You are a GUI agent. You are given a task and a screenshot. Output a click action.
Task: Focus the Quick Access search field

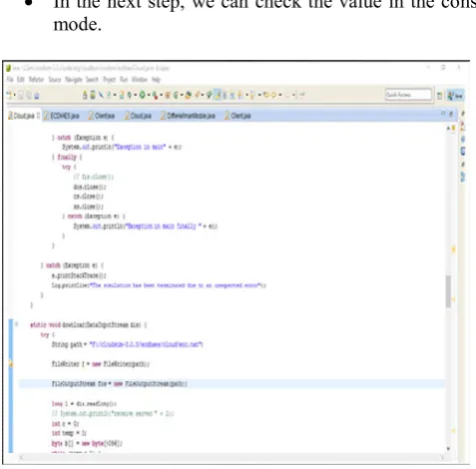(408, 95)
